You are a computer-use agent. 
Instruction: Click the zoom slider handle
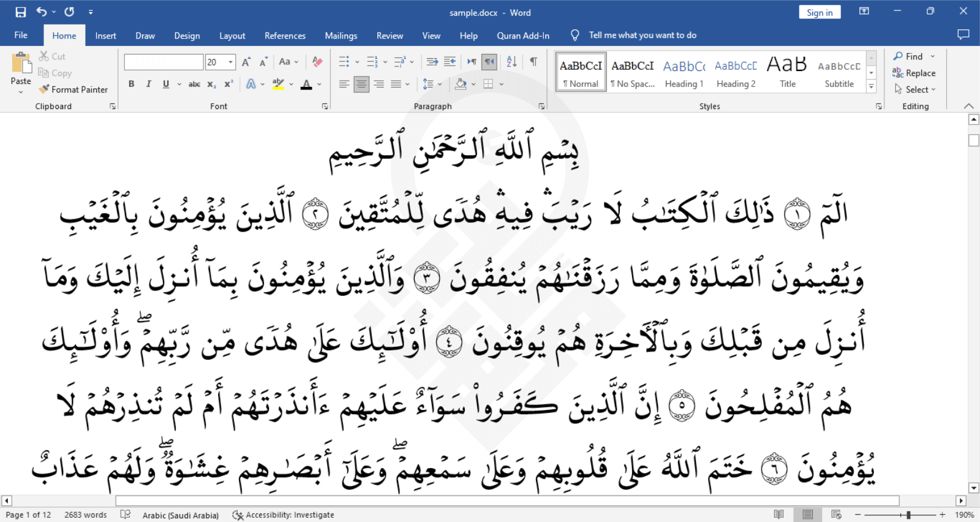pyautogui.click(x=908, y=515)
